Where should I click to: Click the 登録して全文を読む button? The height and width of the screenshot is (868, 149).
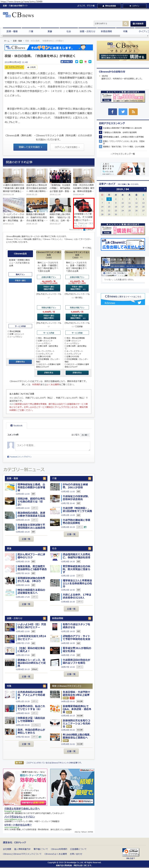[x=30, y=147]
